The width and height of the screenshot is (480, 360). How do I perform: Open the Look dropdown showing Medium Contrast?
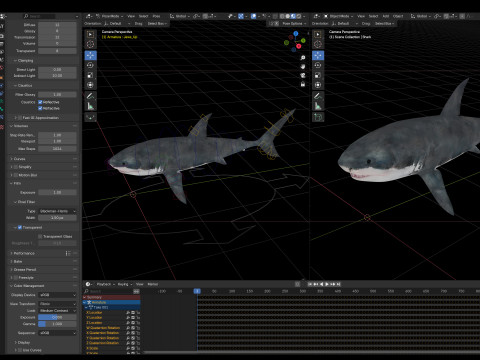57,310
